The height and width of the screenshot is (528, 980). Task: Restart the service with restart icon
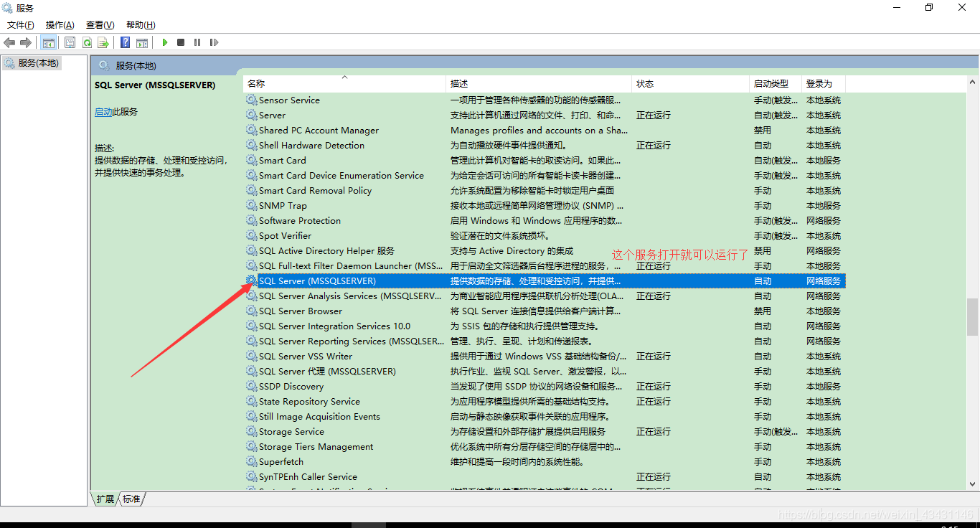pos(214,42)
